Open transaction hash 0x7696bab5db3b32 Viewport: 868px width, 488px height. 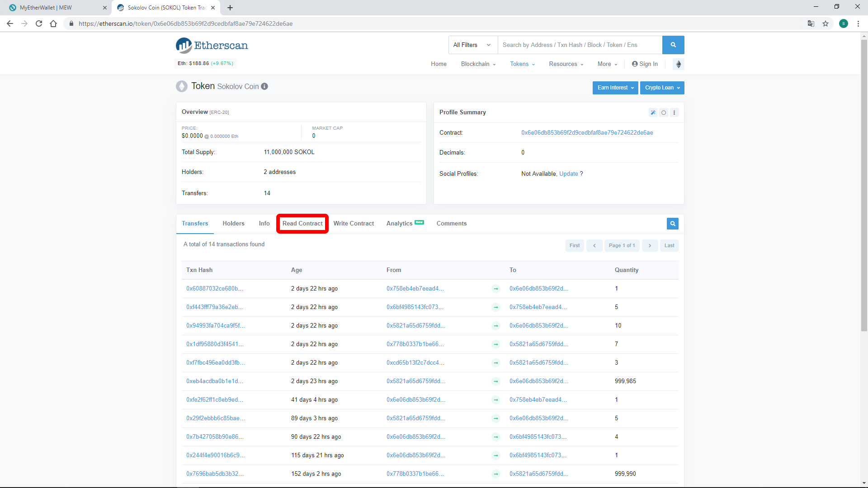point(215,474)
